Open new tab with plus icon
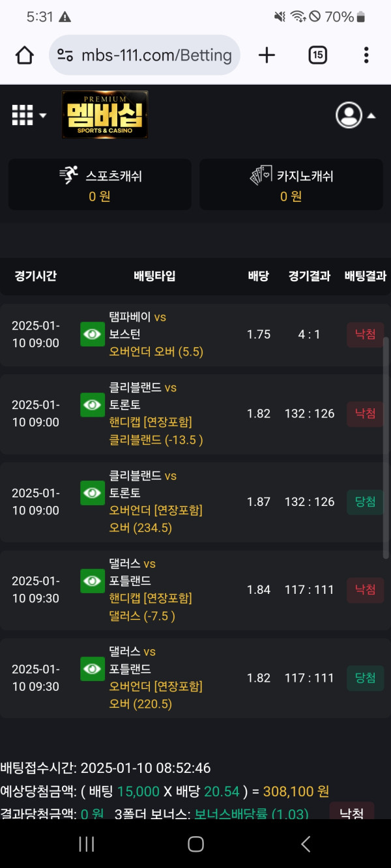391x868 pixels. click(267, 55)
